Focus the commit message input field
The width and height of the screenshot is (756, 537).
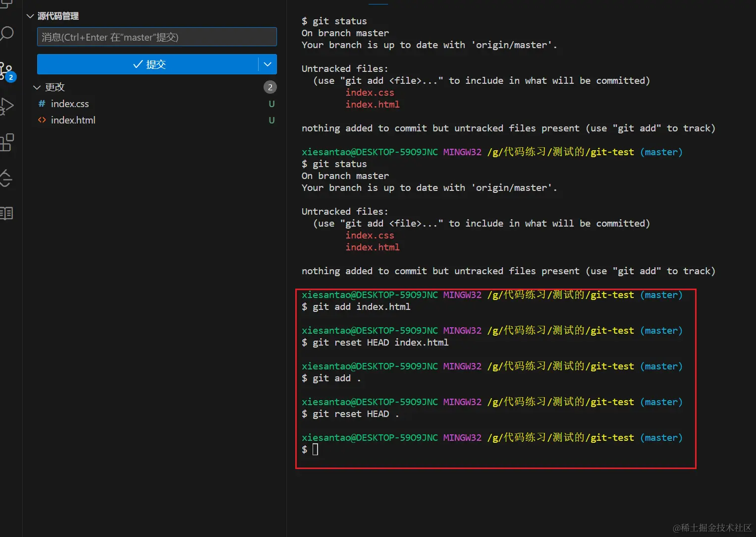pyautogui.click(x=157, y=37)
